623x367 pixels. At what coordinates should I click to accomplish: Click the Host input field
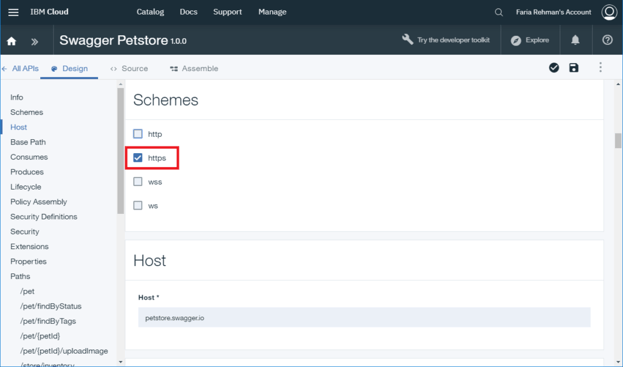(x=364, y=317)
